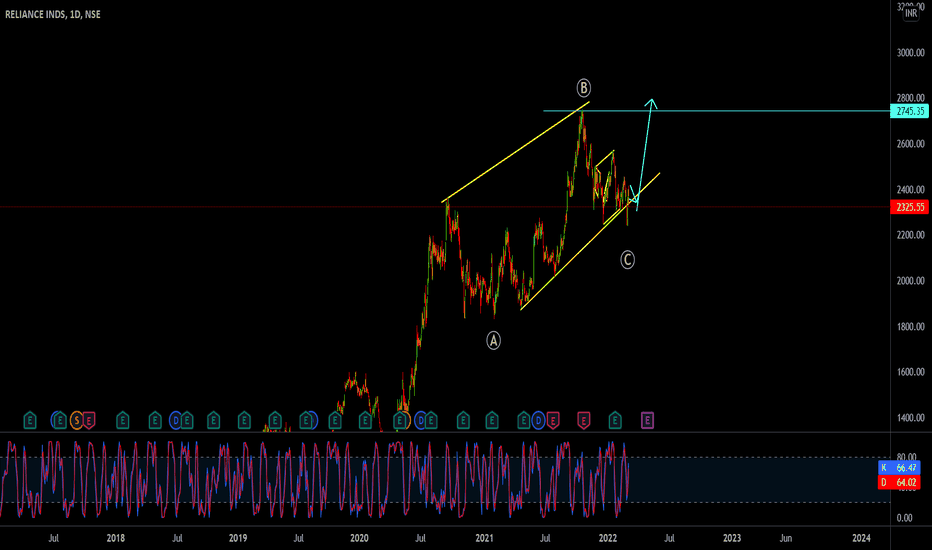
Task: Click the 1800.00 price axis label
Action: 911,326
